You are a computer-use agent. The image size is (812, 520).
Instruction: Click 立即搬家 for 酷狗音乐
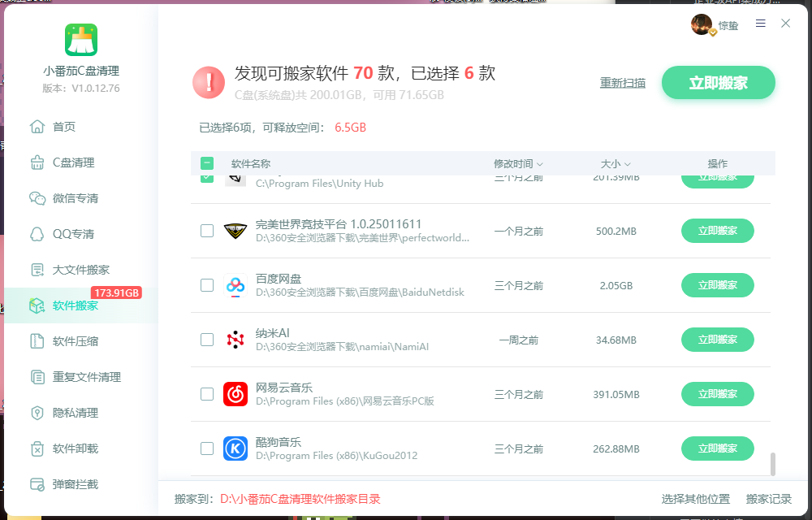tap(717, 448)
